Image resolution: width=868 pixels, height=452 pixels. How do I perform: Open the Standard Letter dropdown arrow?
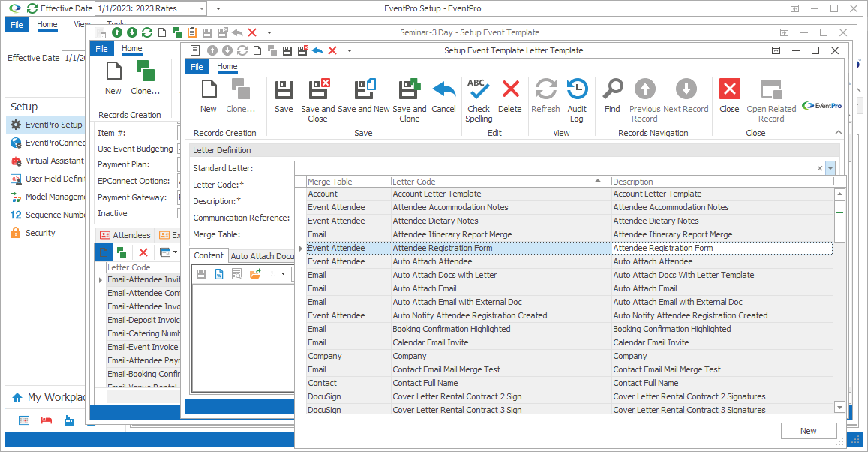[830, 168]
